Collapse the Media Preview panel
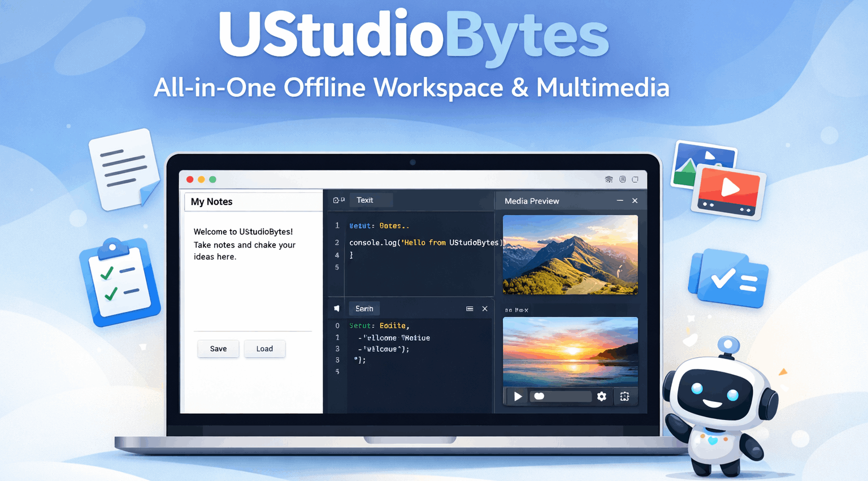The image size is (868, 481). pos(620,201)
